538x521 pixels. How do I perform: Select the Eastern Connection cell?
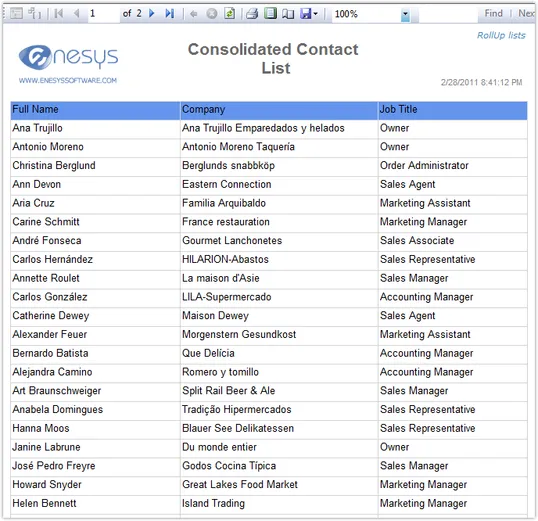click(x=279, y=185)
